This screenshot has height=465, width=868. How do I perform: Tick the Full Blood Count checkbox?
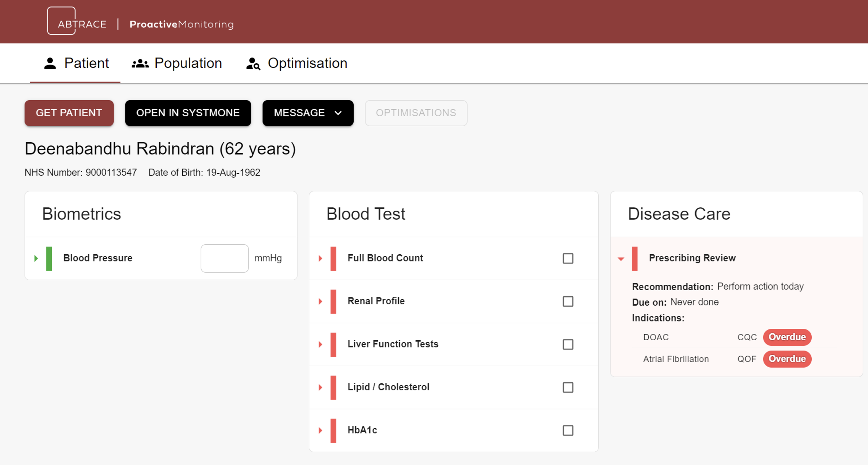pos(568,258)
